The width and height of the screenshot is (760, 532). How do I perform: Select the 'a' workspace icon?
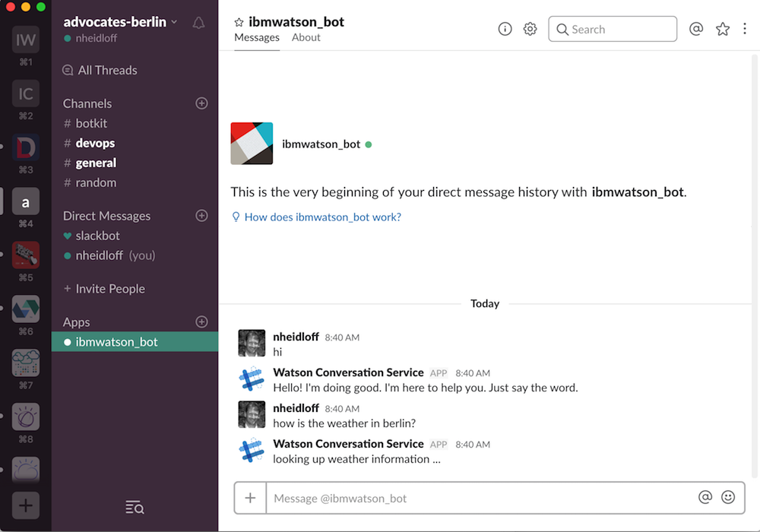26,201
